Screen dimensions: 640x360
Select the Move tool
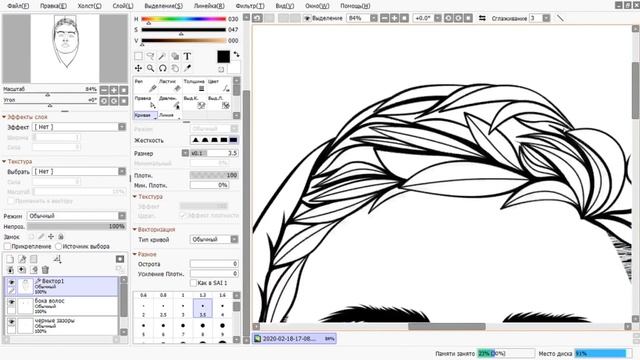(x=138, y=68)
